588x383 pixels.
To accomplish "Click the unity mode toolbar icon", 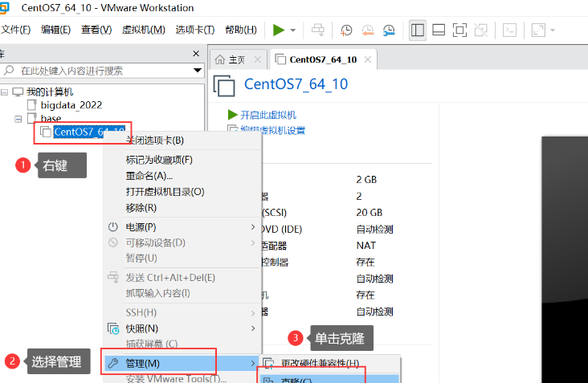I will coord(481,30).
